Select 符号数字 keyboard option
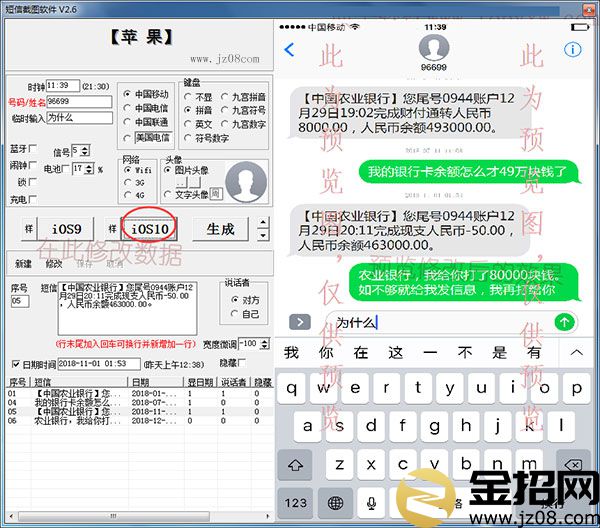Screen dimensions: 600x528 click(x=207, y=138)
